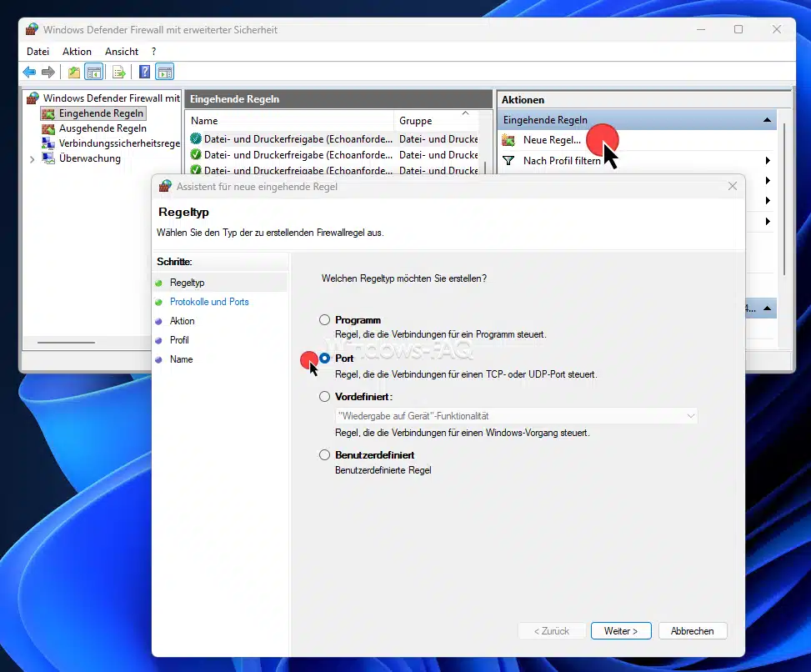The width and height of the screenshot is (811, 672).
Task: Click the rules list vertical scrollbar
Action: point(485,168)
